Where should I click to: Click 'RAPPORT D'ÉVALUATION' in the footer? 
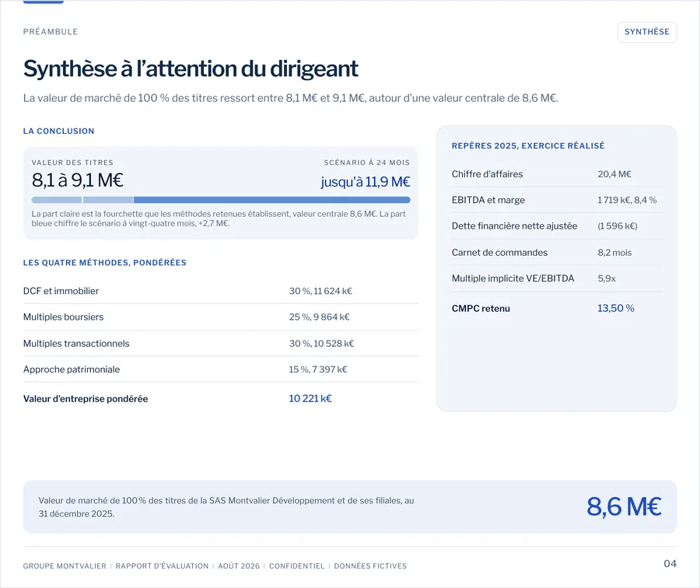coord(162,566)
